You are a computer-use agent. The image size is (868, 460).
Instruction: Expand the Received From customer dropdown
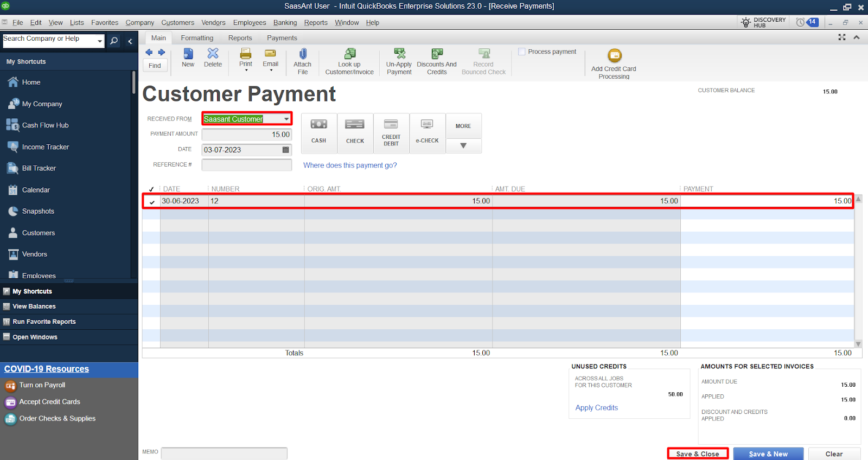point(286,119)
